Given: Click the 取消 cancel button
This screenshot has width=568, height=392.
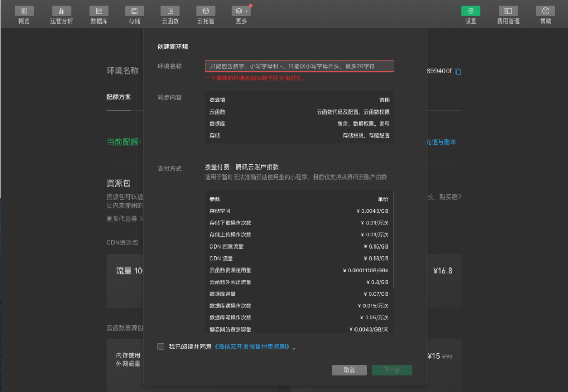Looking at the screenshot, I should [x=349, y=370].
